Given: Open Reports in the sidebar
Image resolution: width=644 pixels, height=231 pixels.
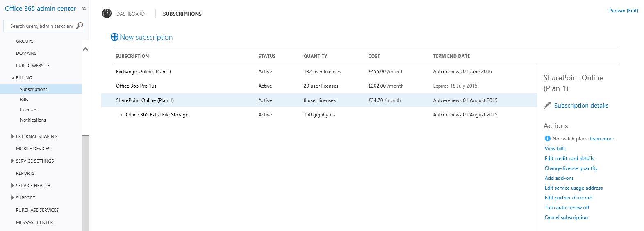Looking at the screenshot, I should click(x=25, y=173).
